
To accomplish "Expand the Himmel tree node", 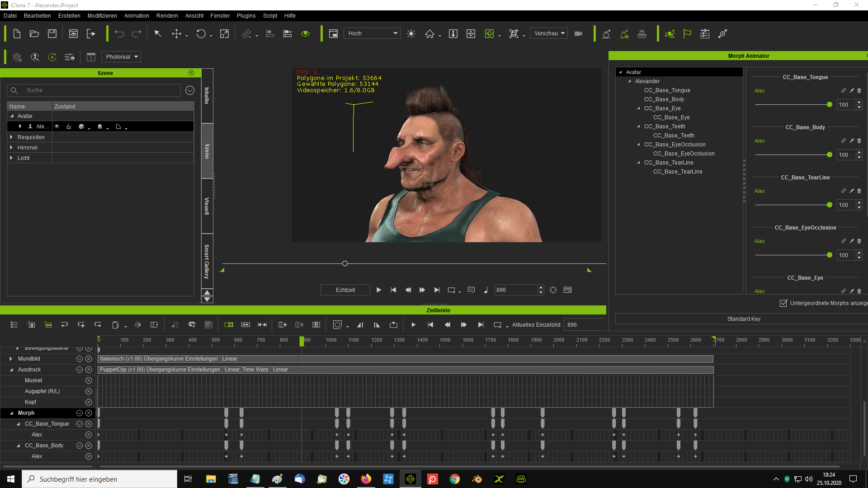I will (x=11, y=147).
